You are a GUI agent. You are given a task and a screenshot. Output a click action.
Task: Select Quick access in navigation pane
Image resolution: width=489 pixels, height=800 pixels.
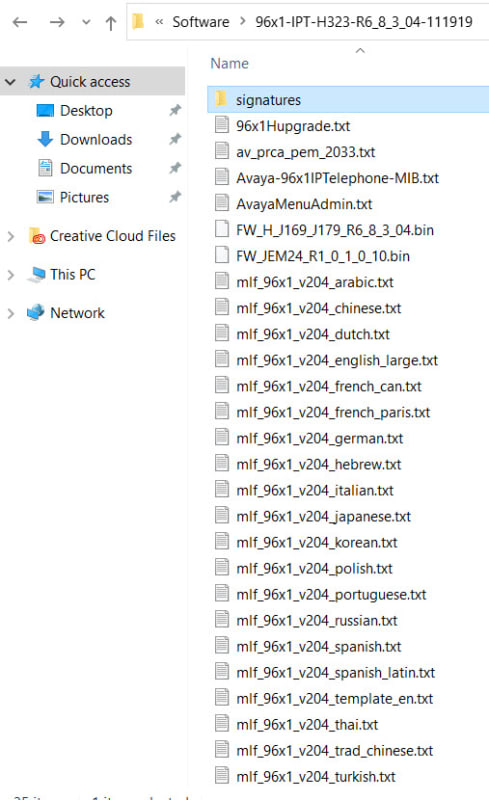[x=90, y=82]
